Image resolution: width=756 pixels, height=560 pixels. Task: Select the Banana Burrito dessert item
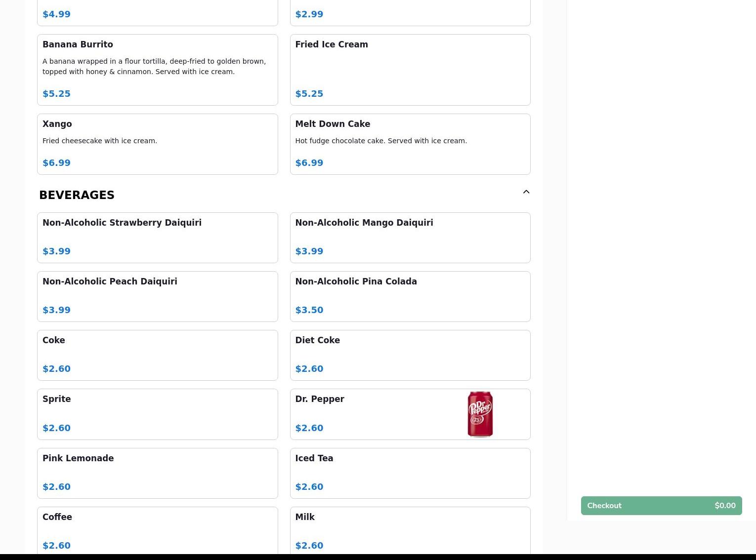click(x=157, y=70)
